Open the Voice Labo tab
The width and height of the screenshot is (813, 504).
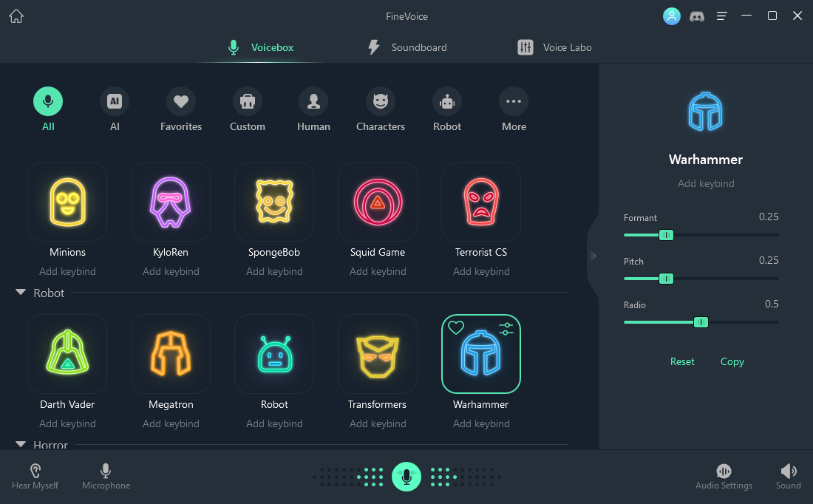tap(554, 47)
